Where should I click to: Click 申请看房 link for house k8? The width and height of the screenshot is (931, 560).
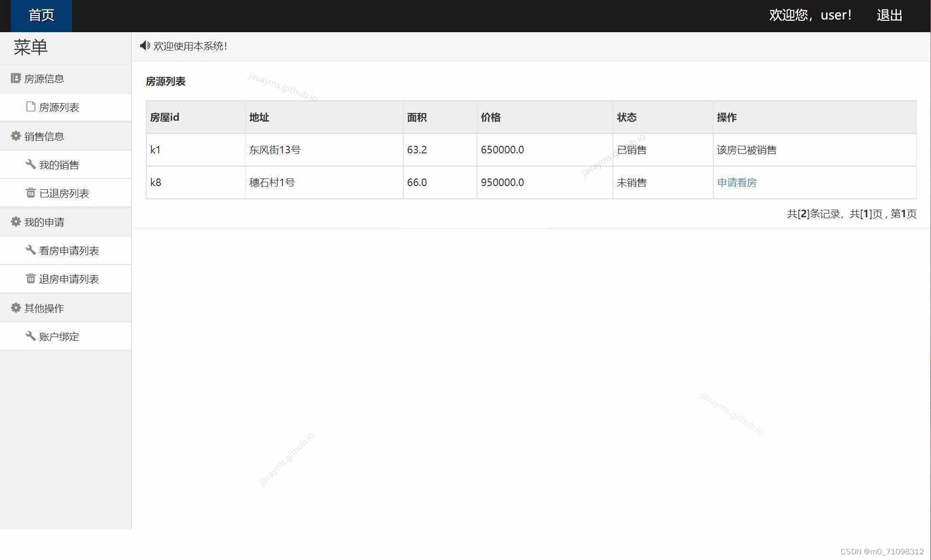pos(736,182)
